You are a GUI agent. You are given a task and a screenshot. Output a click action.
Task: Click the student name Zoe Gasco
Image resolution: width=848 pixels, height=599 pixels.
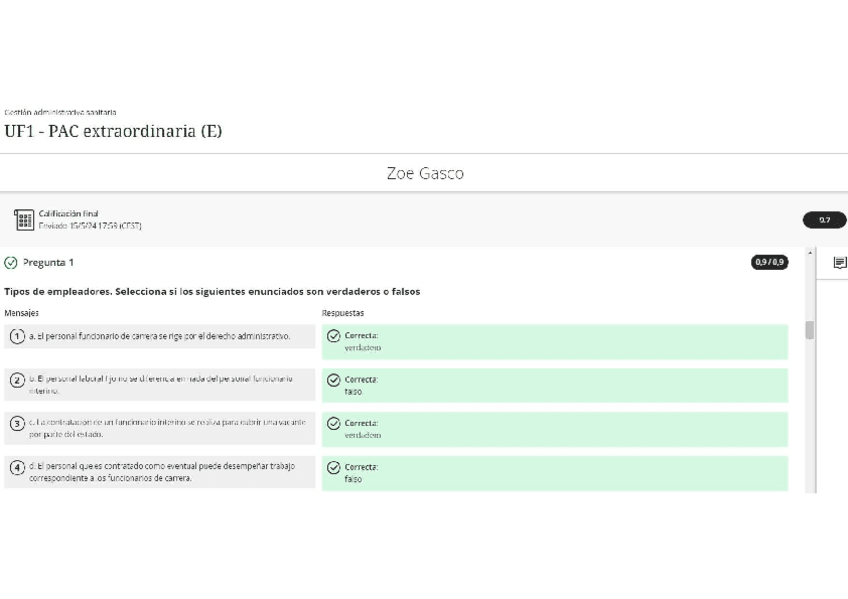coord(425,173)
